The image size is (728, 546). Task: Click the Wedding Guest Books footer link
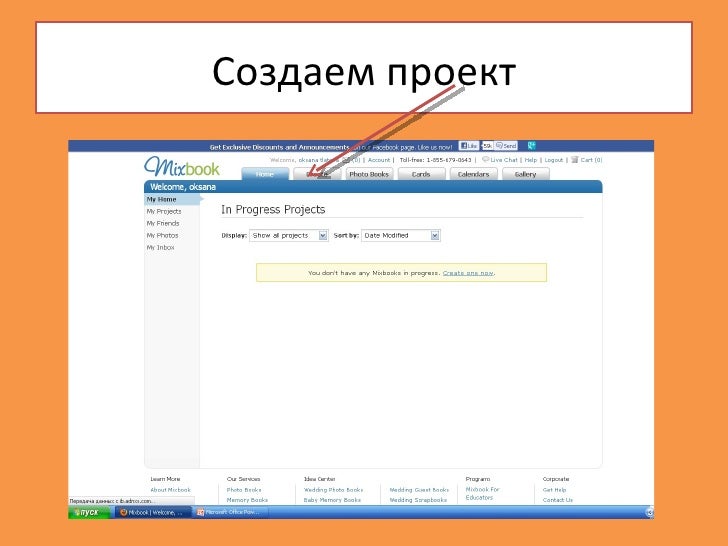pos(419,490)
